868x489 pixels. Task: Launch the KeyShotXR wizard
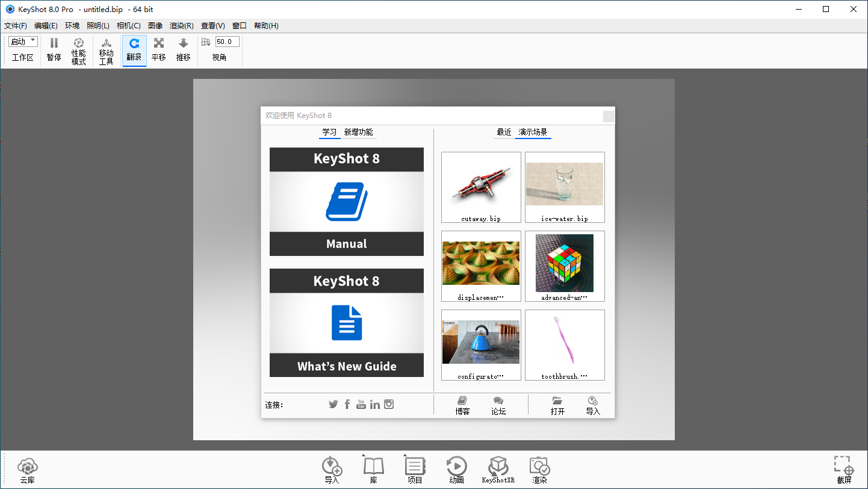click(498, 470)
